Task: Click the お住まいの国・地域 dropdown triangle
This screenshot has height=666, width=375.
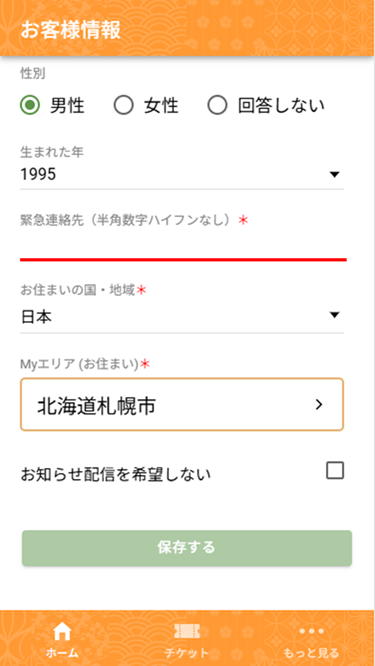Action: [x=335, y=315]
